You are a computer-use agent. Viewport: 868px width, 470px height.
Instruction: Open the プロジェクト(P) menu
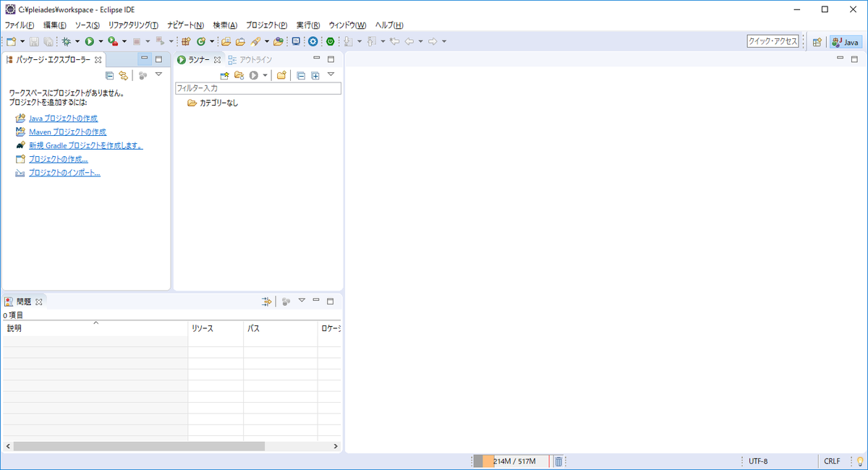tap(266, 25)
